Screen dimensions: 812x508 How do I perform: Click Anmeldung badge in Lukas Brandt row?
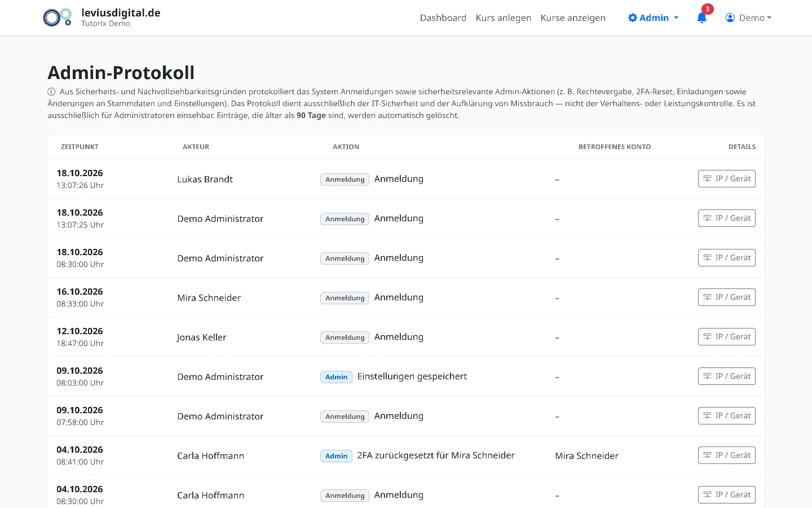345,179
